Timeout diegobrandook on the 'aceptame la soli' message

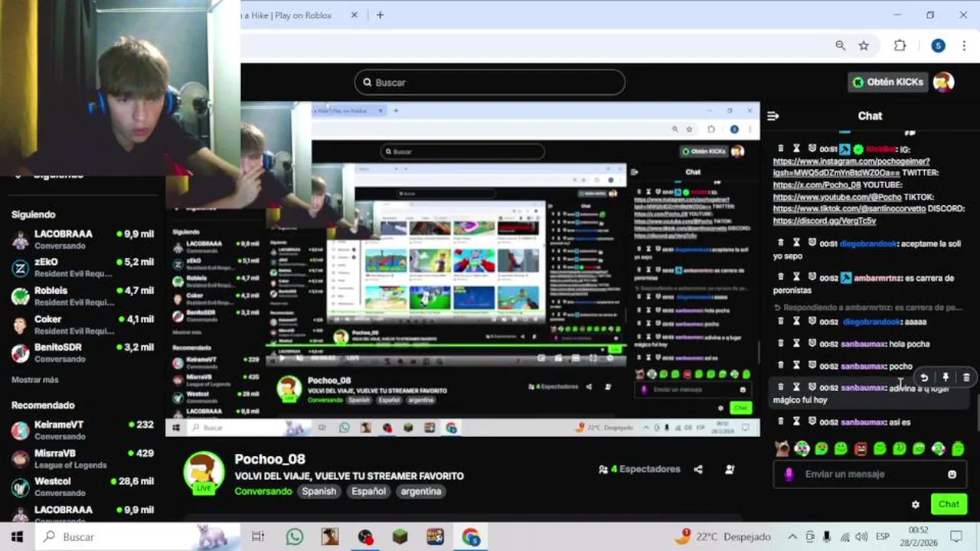point(796,243)
